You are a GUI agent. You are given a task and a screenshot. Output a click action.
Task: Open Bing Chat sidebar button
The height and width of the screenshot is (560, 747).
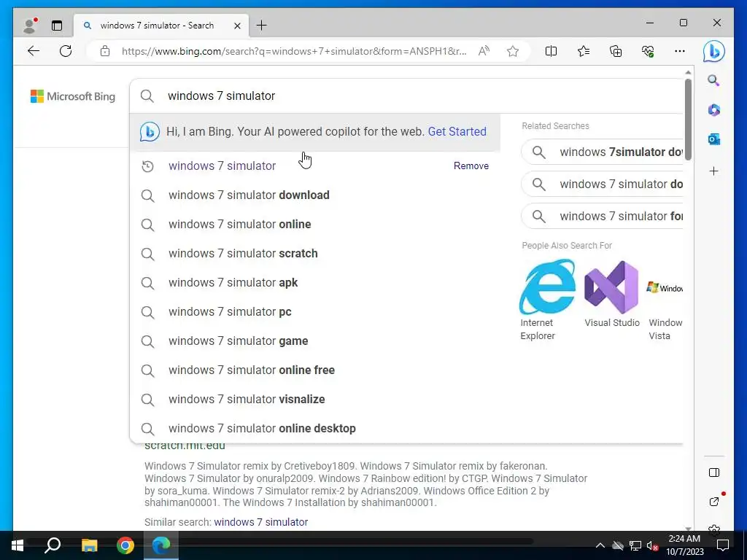[x=713, y=52]
